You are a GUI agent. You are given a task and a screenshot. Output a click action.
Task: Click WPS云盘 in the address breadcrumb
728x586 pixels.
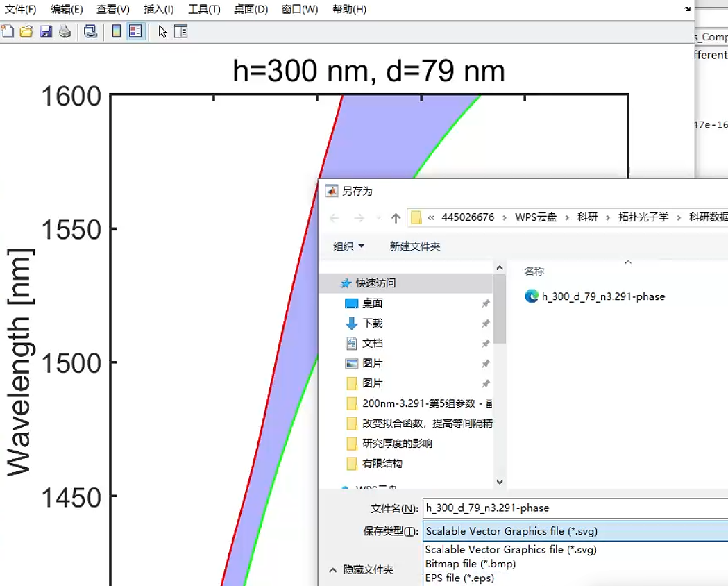pos(536,217)
